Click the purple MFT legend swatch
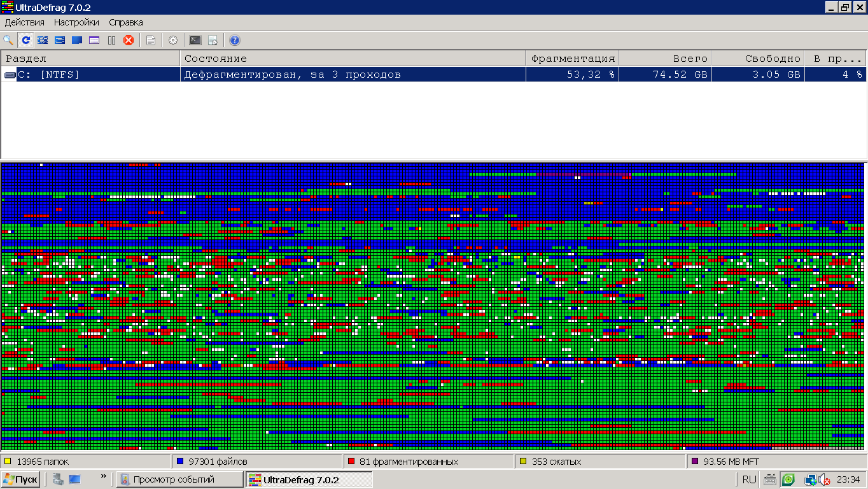The height and width of the screenshot is (489, 868). click(x=695, y=462)
